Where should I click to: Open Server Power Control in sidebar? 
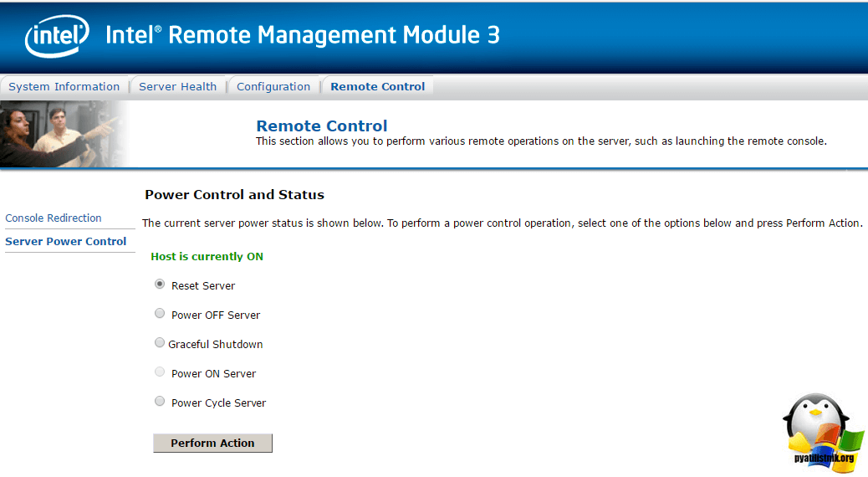click(66, 241)
